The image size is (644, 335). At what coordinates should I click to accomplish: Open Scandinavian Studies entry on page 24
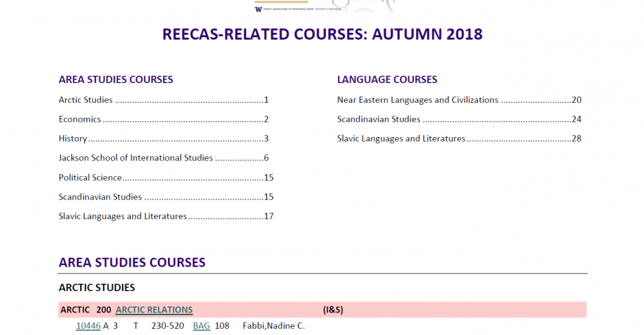coord(459,119)
